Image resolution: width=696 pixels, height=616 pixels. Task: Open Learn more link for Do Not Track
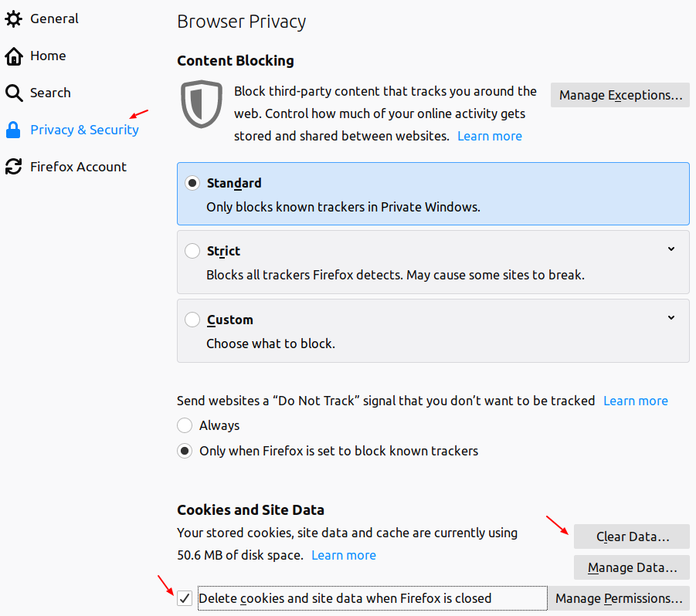(x=636, y=401)
